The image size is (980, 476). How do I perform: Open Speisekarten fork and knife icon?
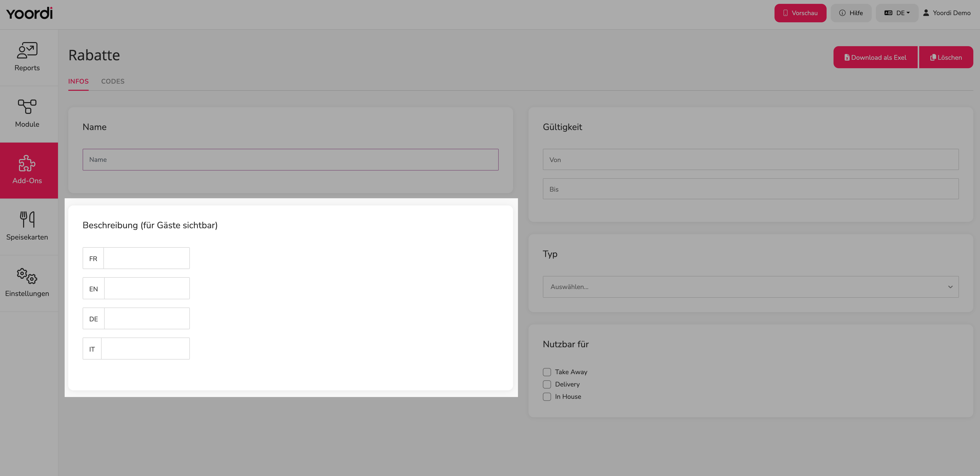tap(27, 219)
